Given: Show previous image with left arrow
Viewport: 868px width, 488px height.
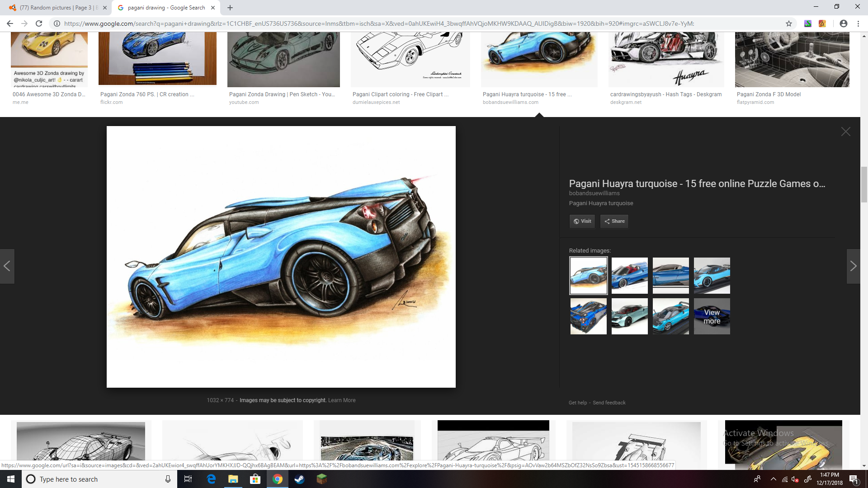Looking at the screenshot, I should coord(7,266).
